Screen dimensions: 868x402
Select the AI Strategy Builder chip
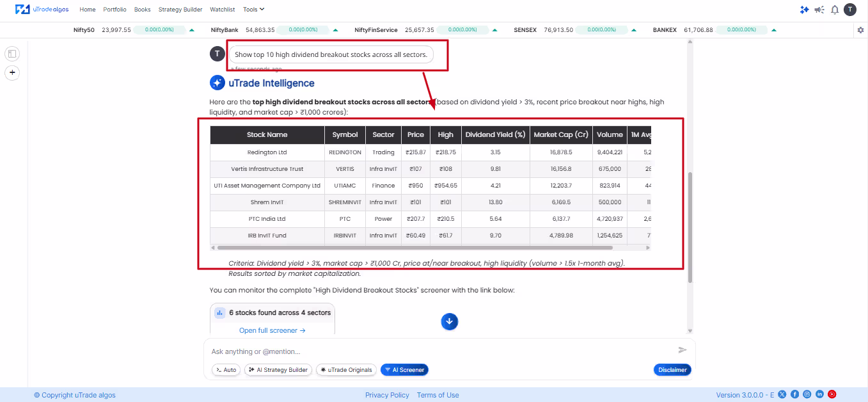tap(278, 370)
